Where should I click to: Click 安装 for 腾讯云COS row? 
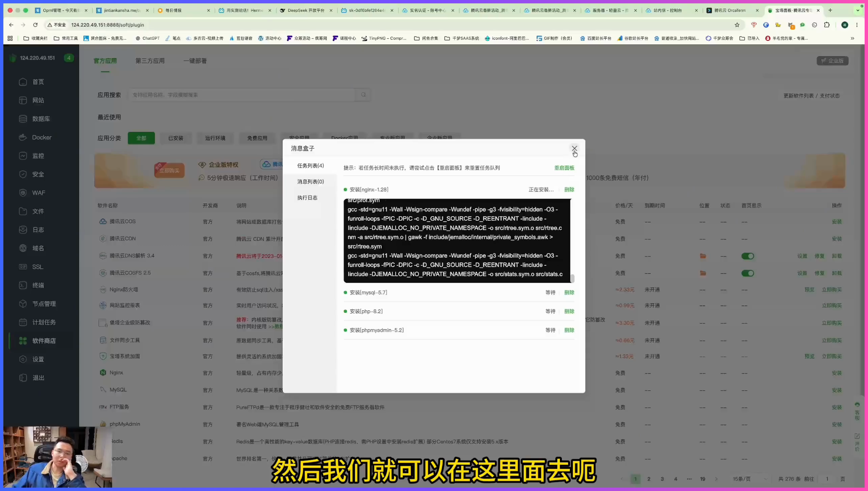[836, 222]
